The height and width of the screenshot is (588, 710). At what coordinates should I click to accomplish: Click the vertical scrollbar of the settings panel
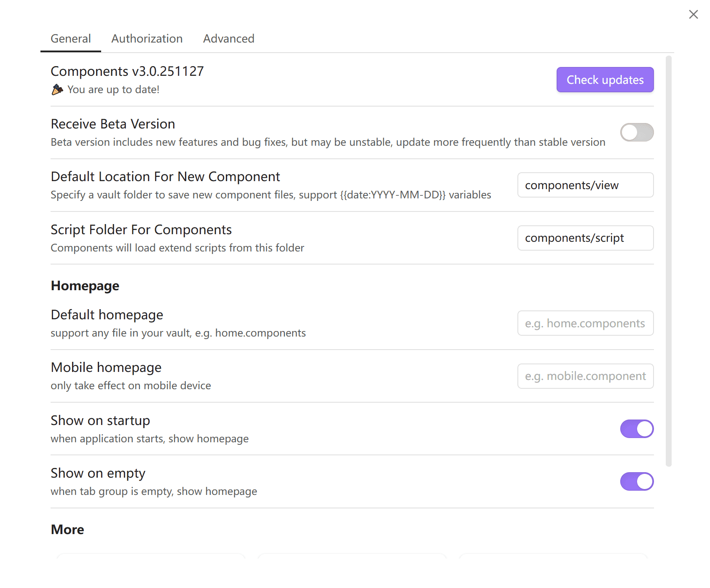coord(668,261)
